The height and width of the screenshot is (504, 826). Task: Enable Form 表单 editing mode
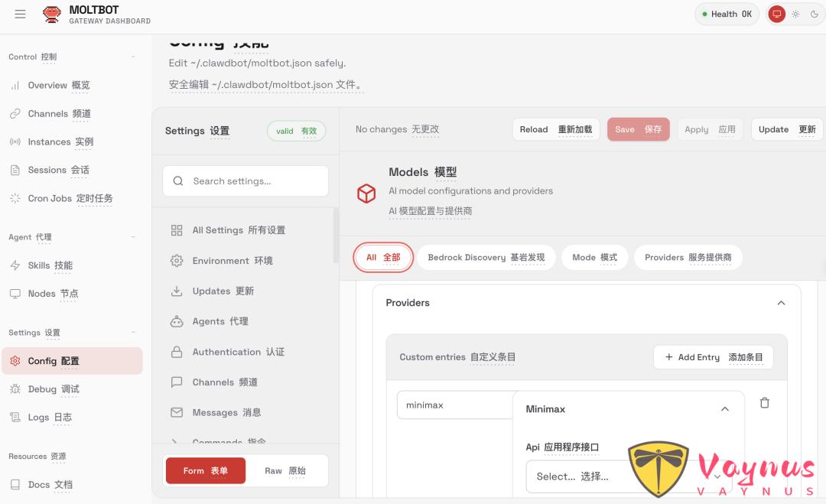coord(204,472)
